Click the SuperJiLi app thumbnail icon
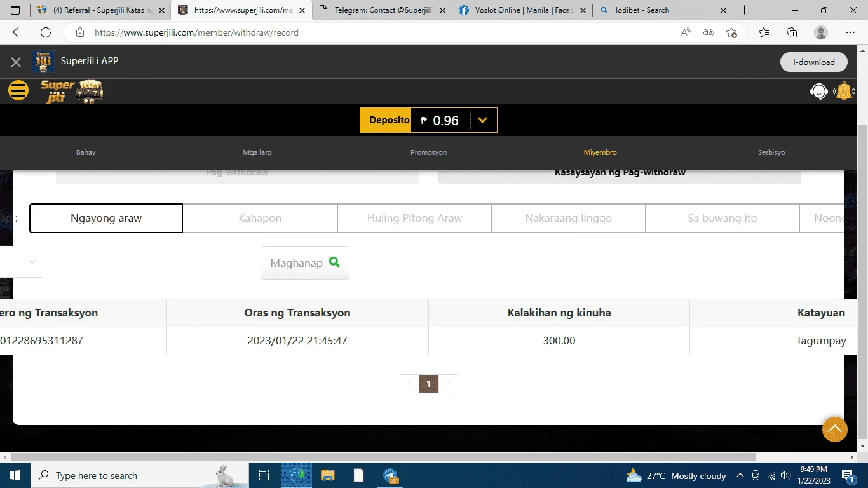This screenshot has width=868, height=488. tap(43, 62)
